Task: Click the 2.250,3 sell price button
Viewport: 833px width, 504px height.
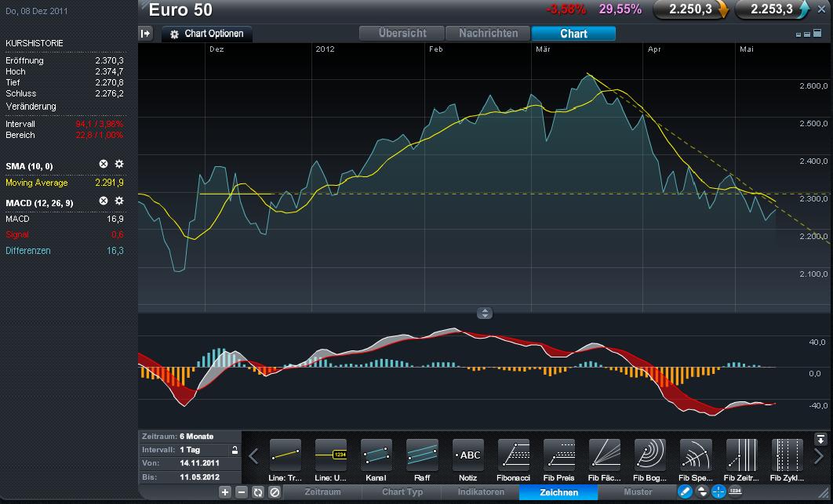Action: (x=691, y=9)
